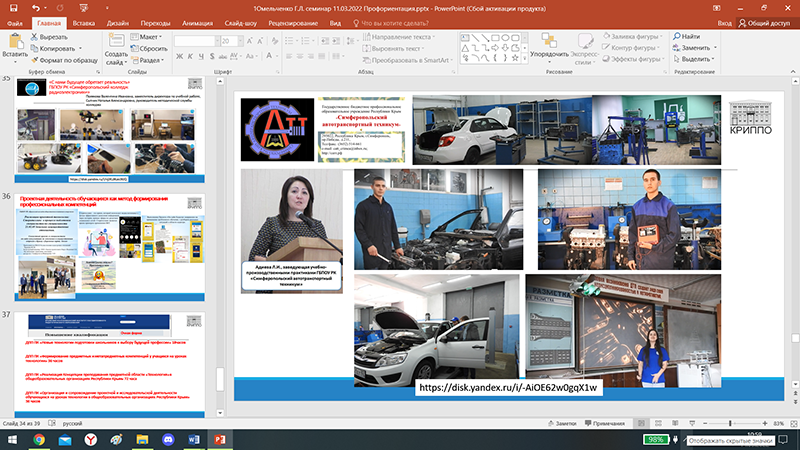Start slideshow from beginning in quick access toolbar
The width and height of the screenshot is (800, 450).
coord(84,8)
